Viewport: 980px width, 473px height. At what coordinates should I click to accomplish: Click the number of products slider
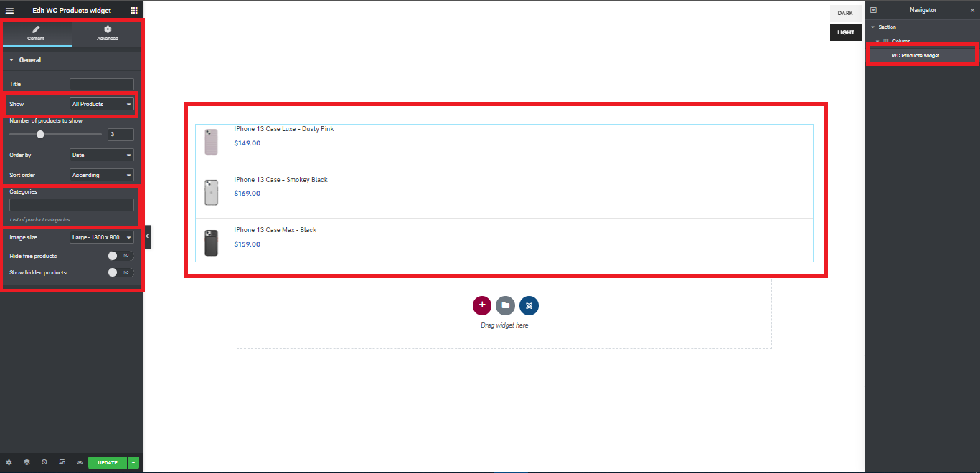[56, 134]
